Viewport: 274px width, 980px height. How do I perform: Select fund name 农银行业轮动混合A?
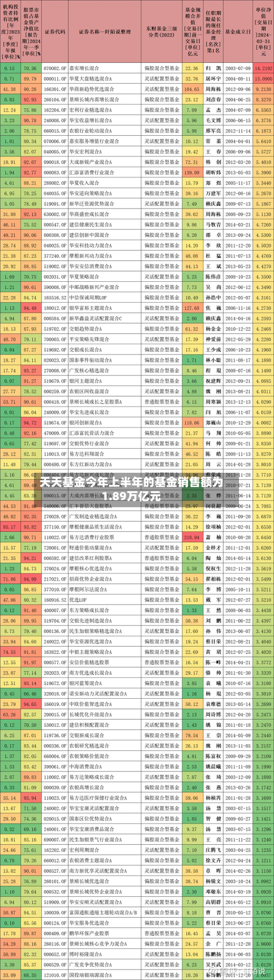tap(90, 131)
